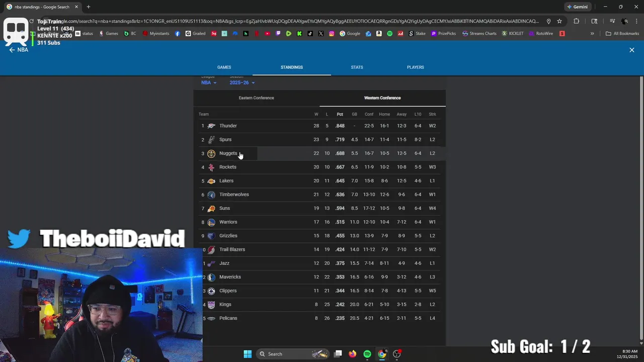Open the Grailed bookmark
The height and width of the screenshot is (362, 644).
[x=195, y=34]
